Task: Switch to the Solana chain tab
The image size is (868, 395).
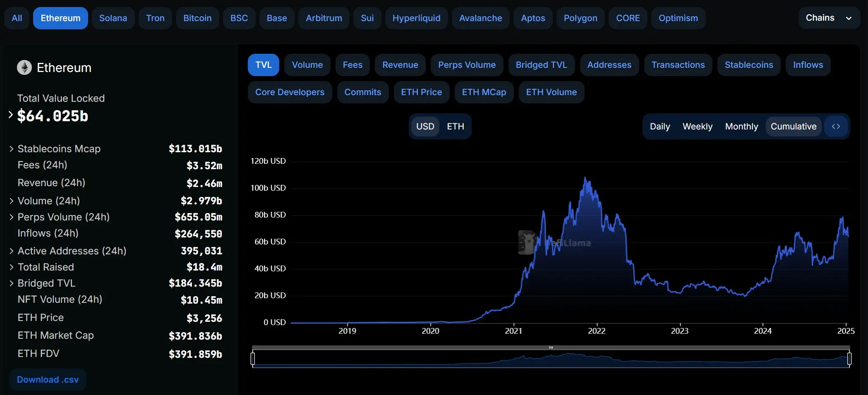Action: pos(113,18)
